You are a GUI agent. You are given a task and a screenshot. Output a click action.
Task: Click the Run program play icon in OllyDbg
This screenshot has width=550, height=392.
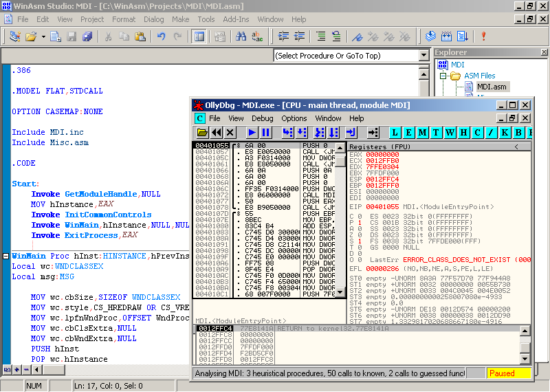pyautogui.click(x=252, y=132)
